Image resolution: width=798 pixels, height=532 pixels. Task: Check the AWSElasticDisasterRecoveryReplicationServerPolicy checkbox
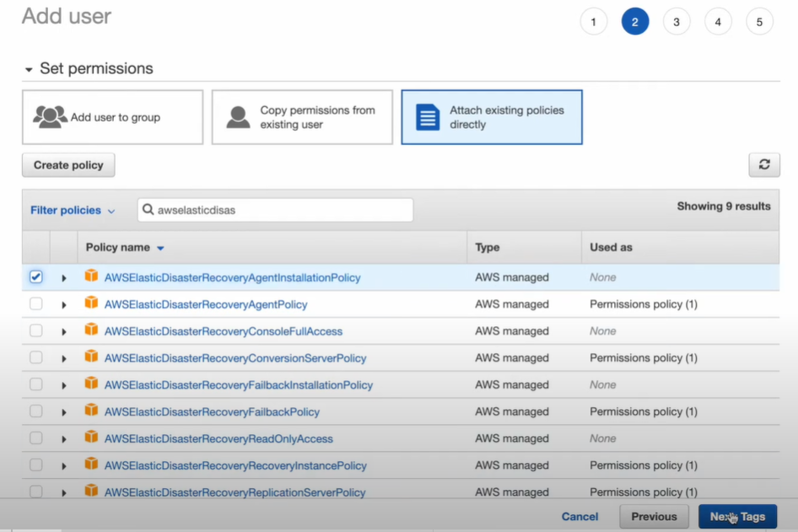(x=35, y=492)
